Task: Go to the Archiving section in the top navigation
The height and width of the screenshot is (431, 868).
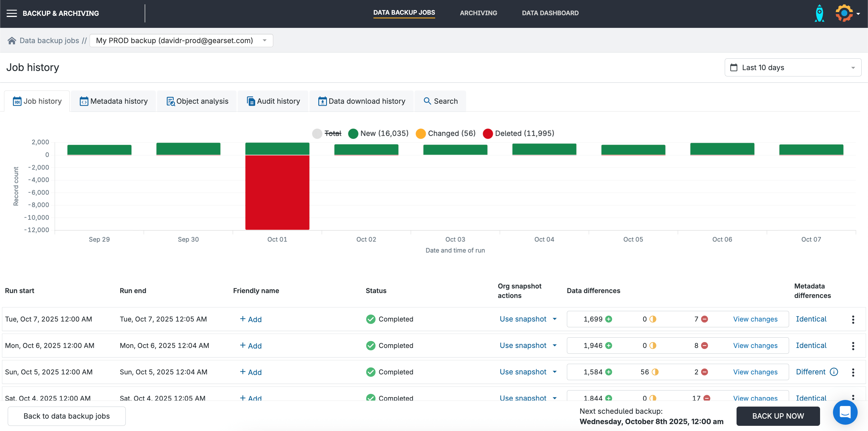Action: (478, 13)
